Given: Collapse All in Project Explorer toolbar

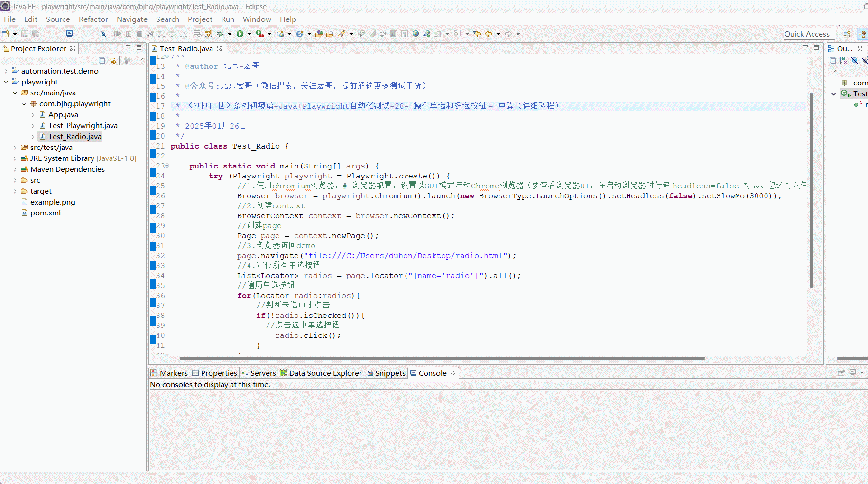Looking at the screenshot, I should 102,60.
